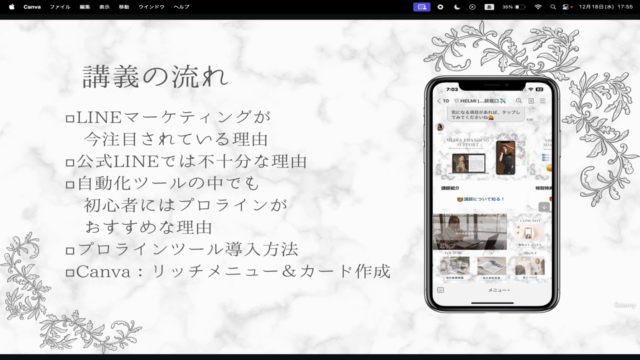Click the date and time 12月18日 17:55

(606, 7)
